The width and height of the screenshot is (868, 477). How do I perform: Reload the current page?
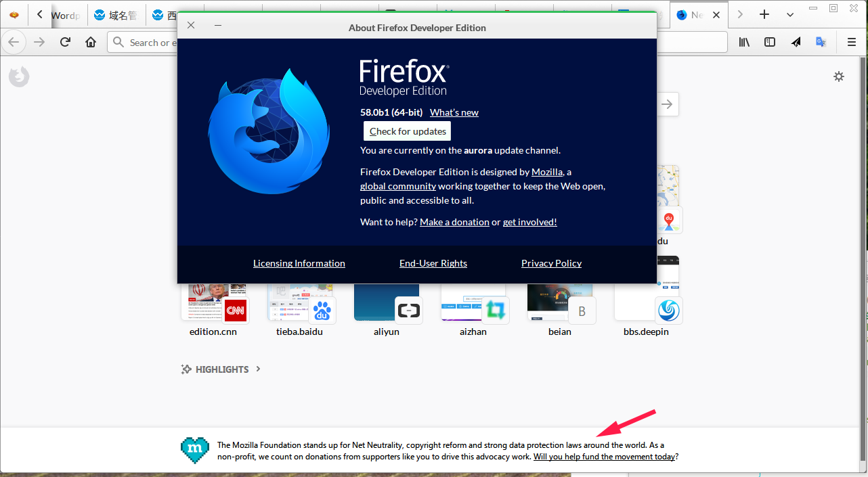click(x=65, y=42)
